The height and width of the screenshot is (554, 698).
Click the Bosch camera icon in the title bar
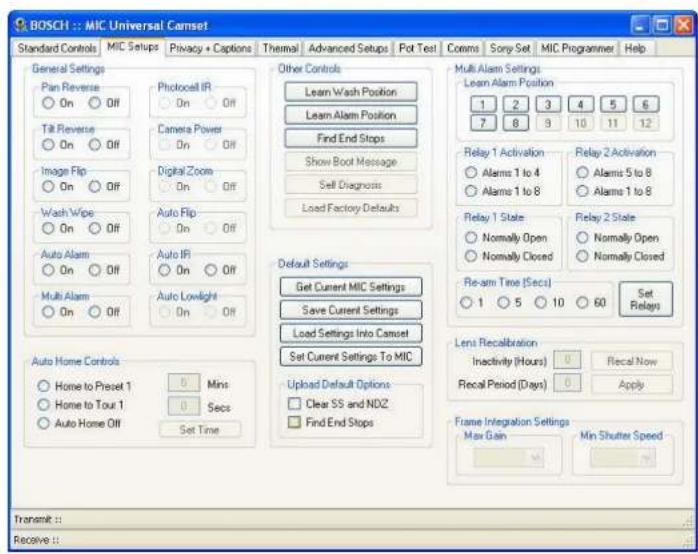click(x=20, y=25)
